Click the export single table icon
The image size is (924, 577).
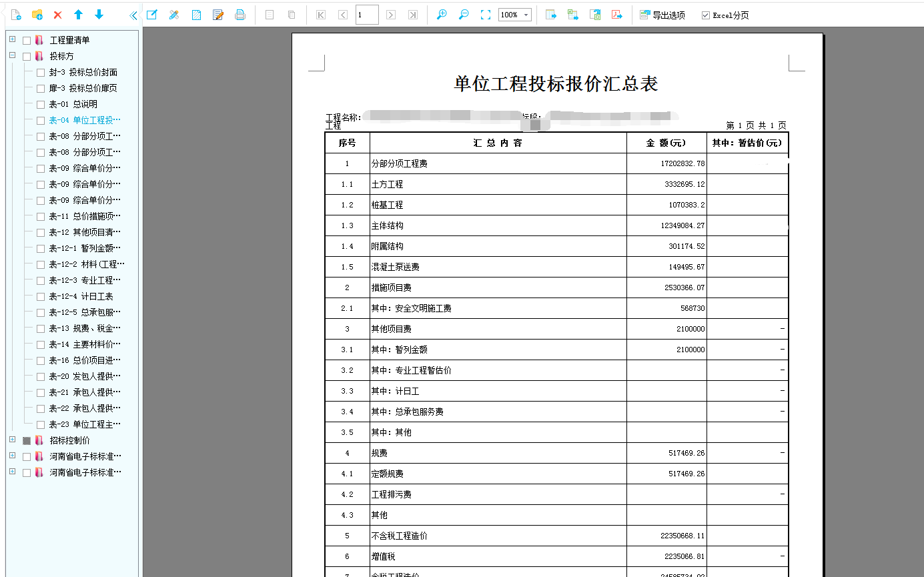tap(551, 15)
